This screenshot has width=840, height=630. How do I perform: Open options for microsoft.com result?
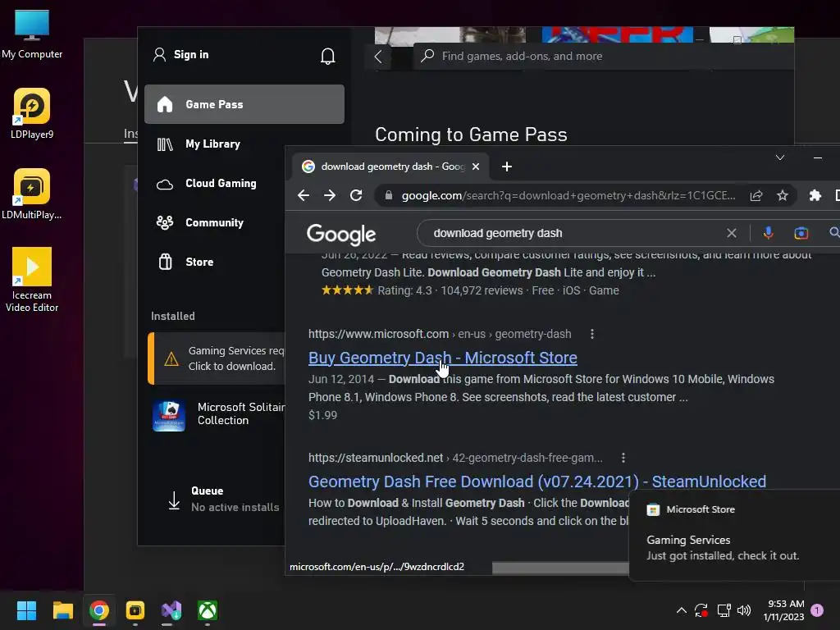click(592, 334)
